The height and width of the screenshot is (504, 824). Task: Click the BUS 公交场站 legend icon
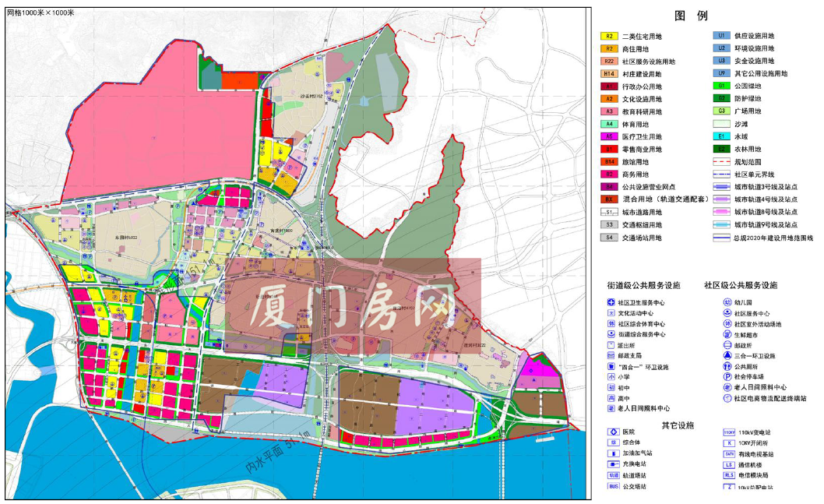point(613,486)
